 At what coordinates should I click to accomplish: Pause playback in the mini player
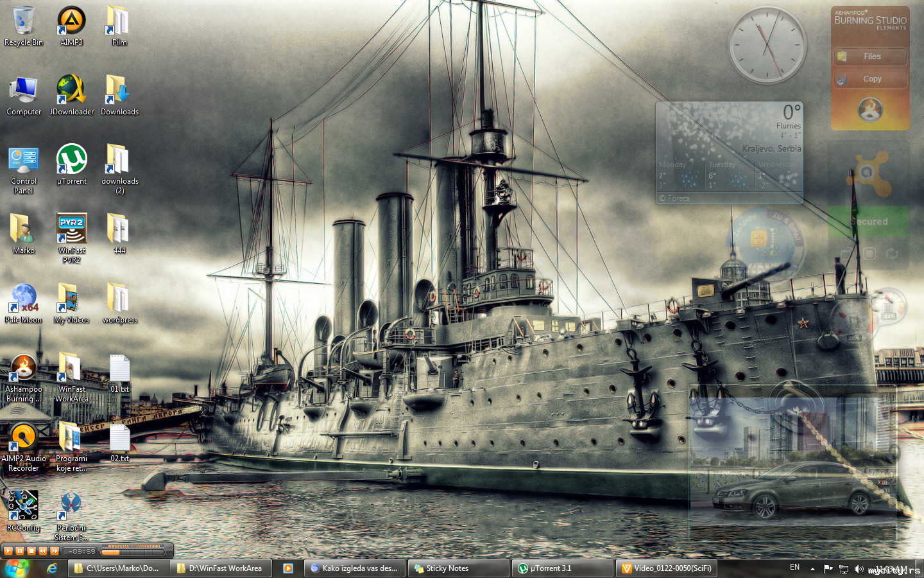[x=20, y=550]
